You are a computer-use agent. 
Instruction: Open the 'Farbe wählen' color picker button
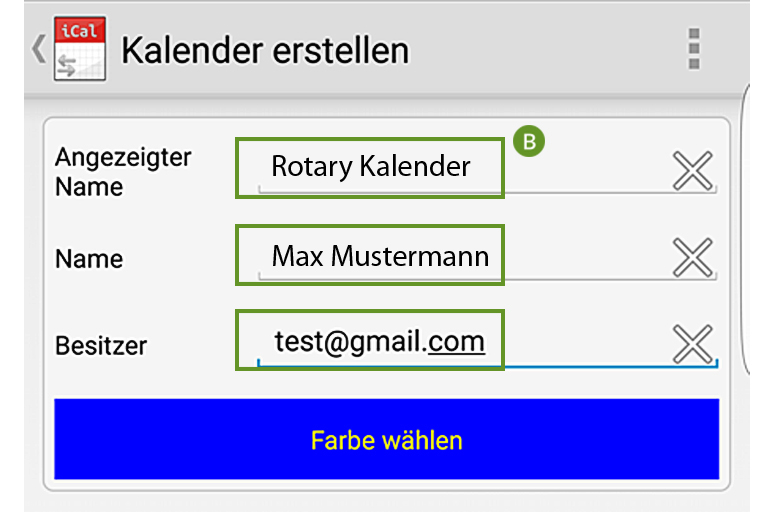point(386,439)
